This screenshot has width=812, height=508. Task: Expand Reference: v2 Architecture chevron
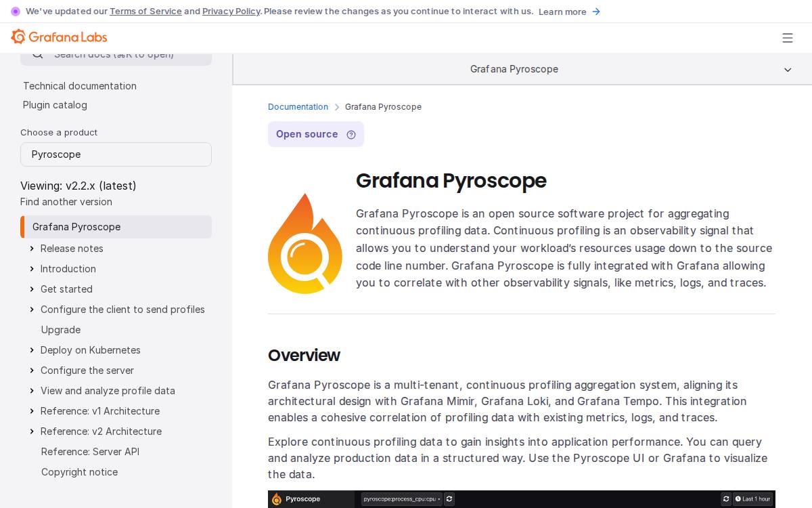tap(32, 431)
